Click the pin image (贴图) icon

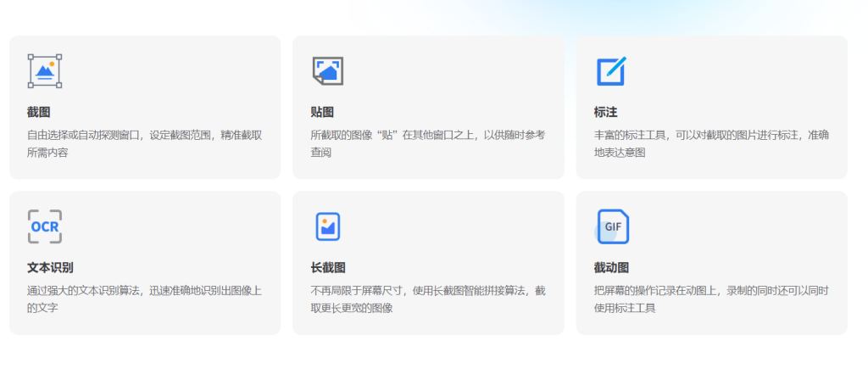click(327, 71)
